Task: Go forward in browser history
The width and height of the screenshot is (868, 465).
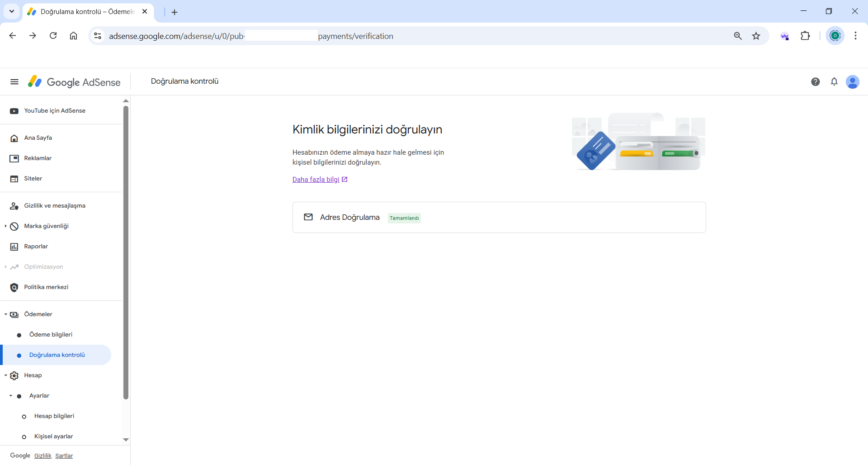Action: [x=33, y=36]
